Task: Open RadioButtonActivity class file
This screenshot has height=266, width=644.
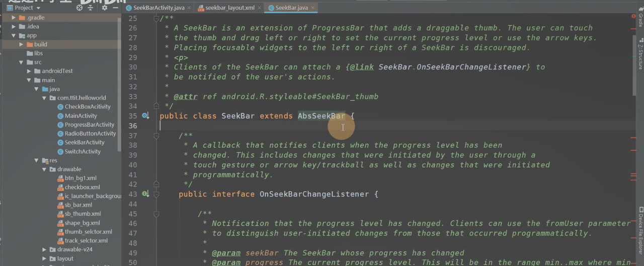Action: click(x=90, y=134)
